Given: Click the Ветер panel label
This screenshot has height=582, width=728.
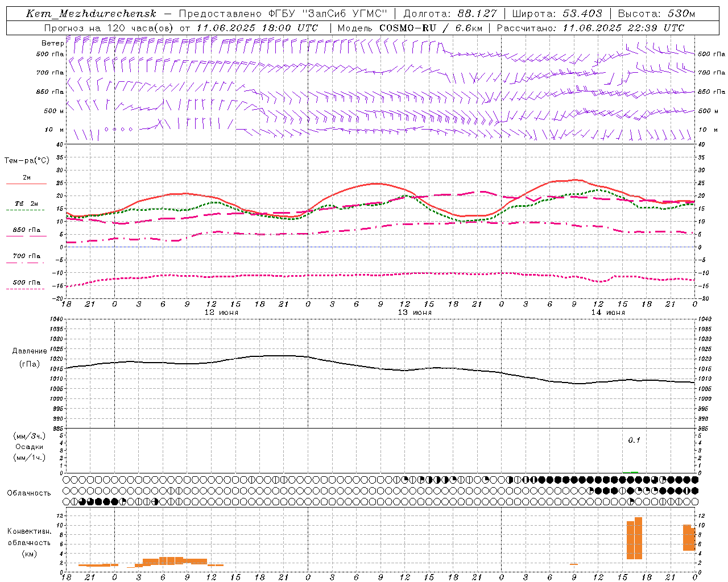Looking at the screenshot, I should (x=53, y=43).
